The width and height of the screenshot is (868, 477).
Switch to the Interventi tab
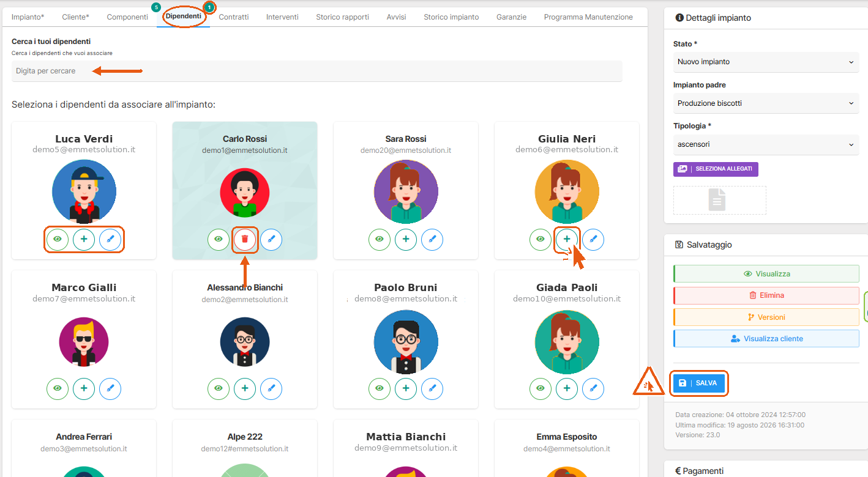coord(282,17)
